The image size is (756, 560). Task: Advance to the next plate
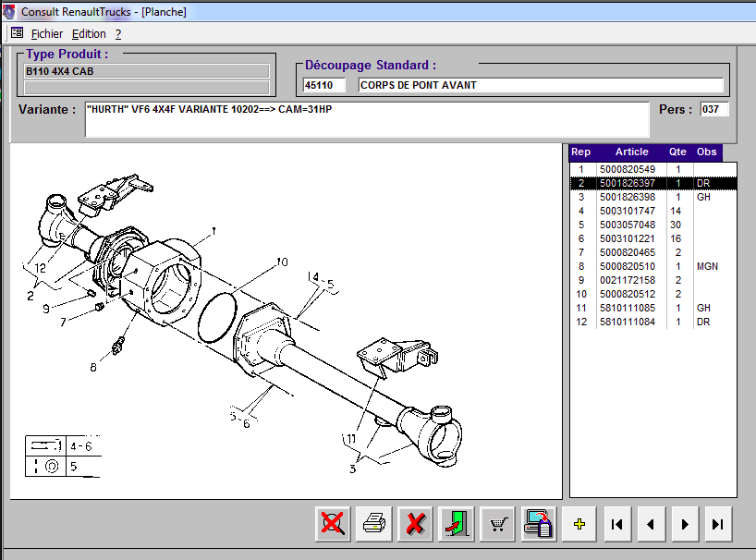(x=684, y=524)
